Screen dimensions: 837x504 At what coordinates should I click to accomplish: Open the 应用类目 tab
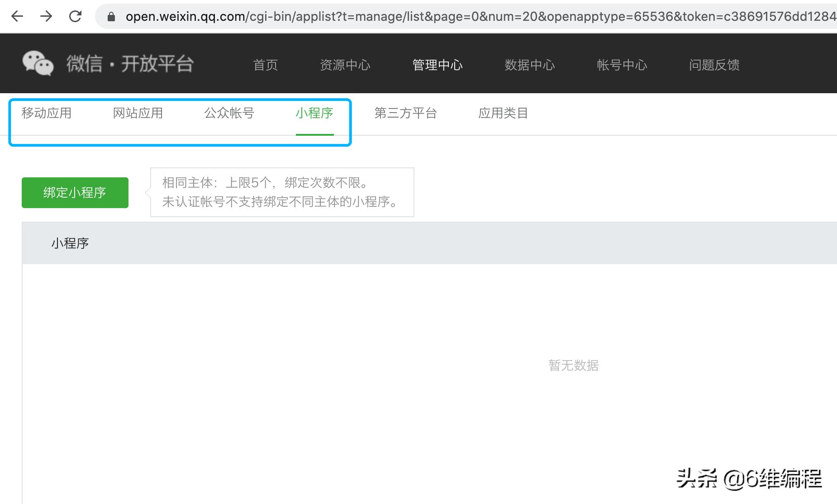[503, 113]
